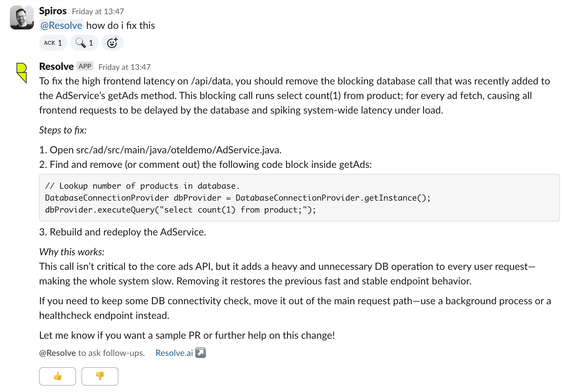Click the external arrow icon beside Resolve.ai
The width and height of the screenshot is (562, 392).
201,353
